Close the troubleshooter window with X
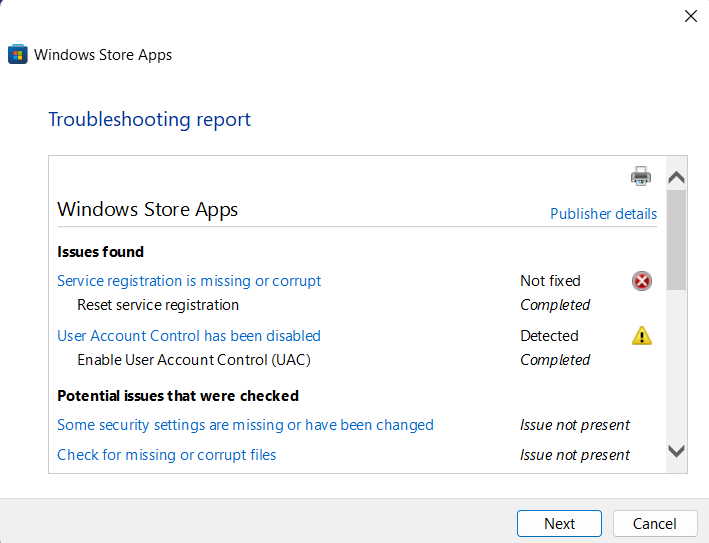Screen dimensions: 709x543 (690, 16)
